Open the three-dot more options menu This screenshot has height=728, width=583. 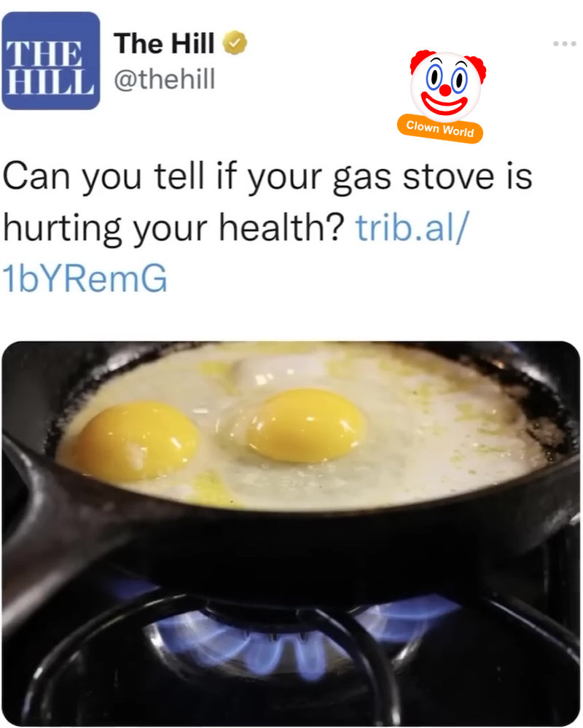point(565,44)
